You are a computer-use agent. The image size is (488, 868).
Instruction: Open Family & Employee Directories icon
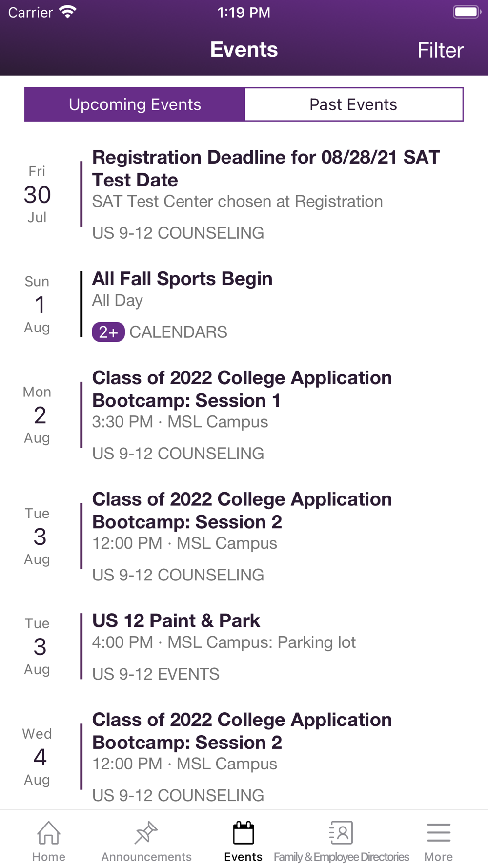[341, 833]
